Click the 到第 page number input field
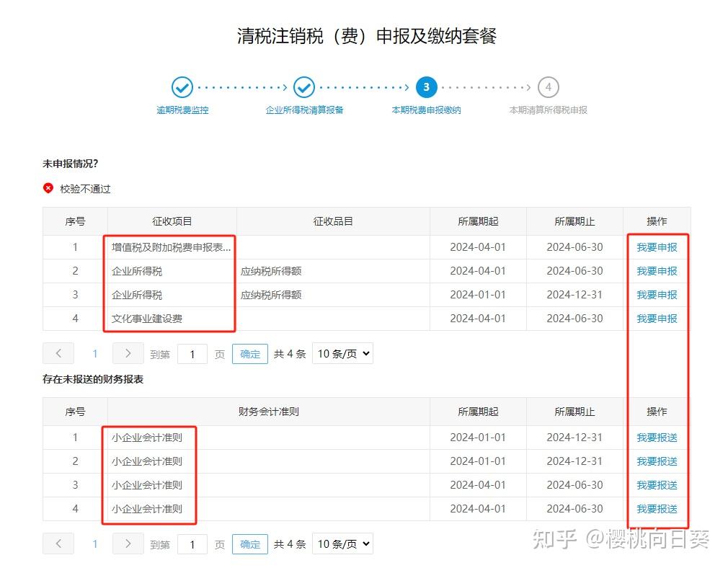The width and height of the screenshot is (728, 568). (192, 353)
